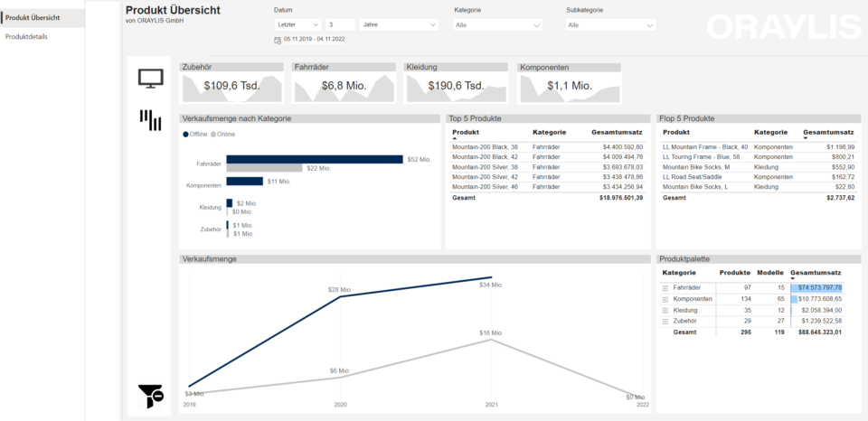Expand the Komponenten row in Produktpalette
Screen dimensions: 868x421
pos(665,299)
